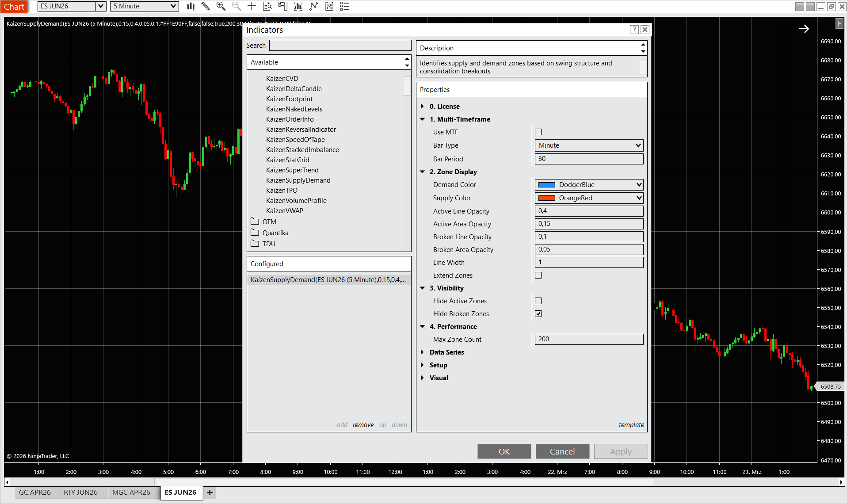
Task: Select the drawing tools pencil icon
Action: coord(206,6)
